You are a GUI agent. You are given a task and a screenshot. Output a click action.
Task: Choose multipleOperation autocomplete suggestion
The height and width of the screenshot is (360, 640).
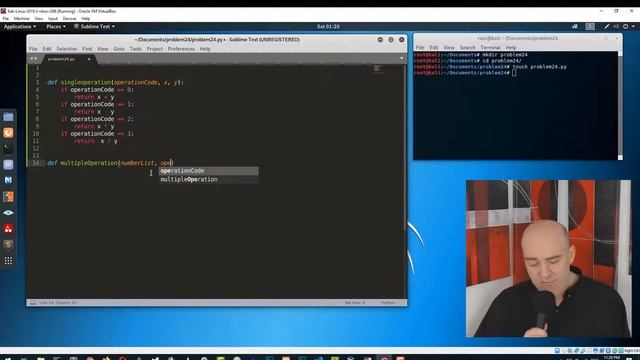click(208, 180)
